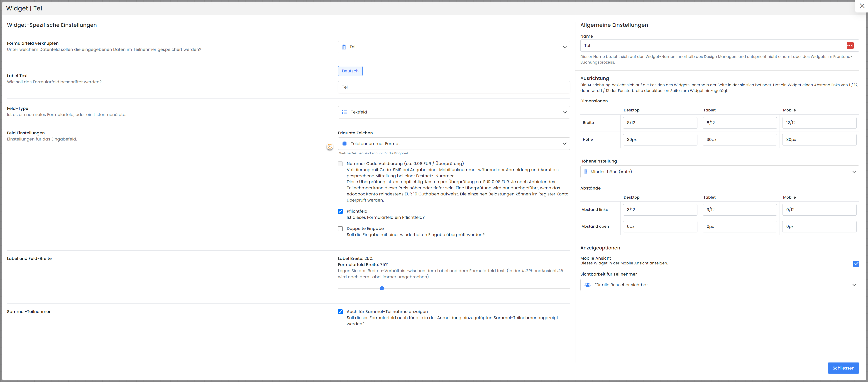Click the Label Breite slider handle
868x382 pixels.
[x=382, y=288]
